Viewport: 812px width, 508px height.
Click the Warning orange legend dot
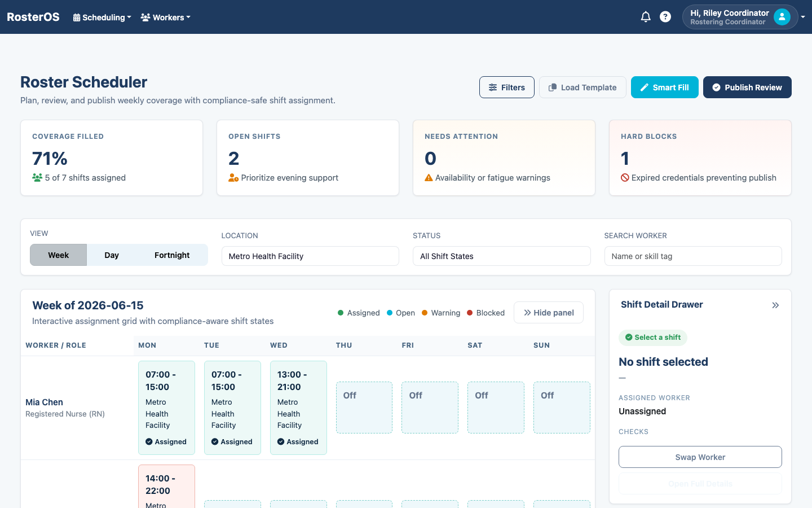[425, 313]
